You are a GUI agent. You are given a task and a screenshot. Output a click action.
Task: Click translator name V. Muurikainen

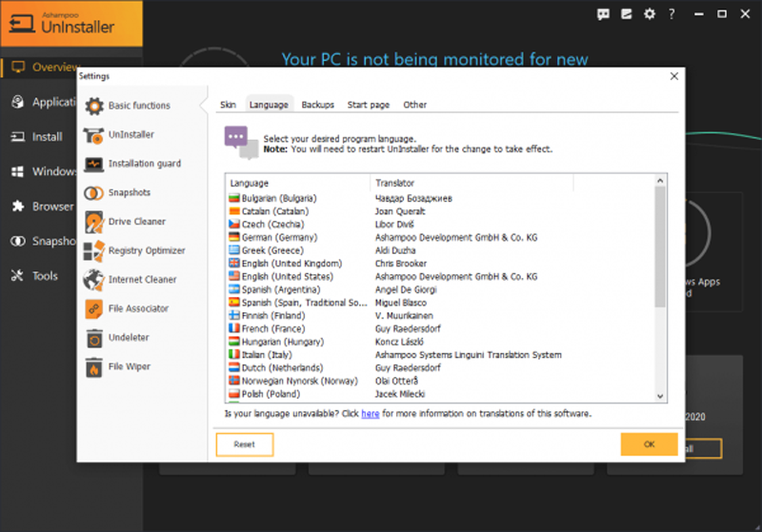point(404,316)
